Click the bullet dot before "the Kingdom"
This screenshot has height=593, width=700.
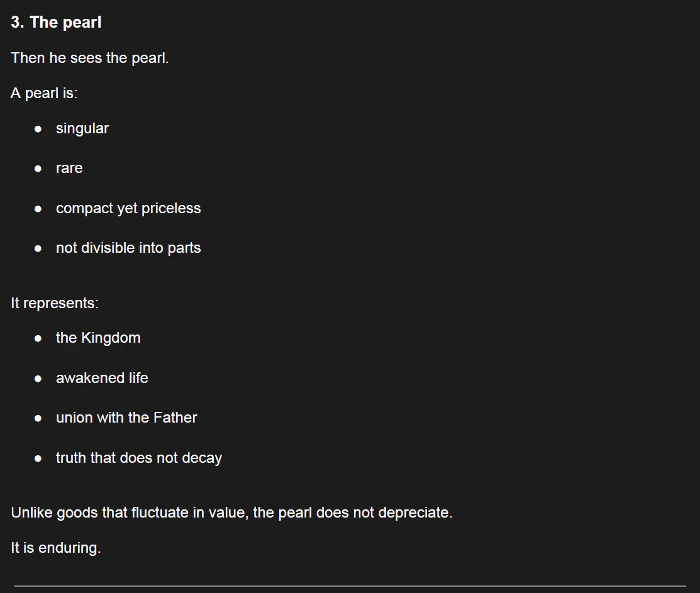click(38, 338)
